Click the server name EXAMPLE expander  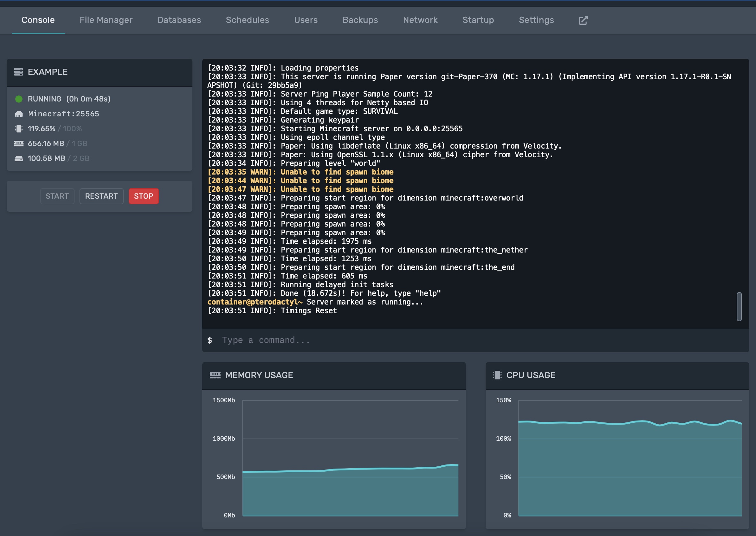pyautogui.click(x=48, y=71)
